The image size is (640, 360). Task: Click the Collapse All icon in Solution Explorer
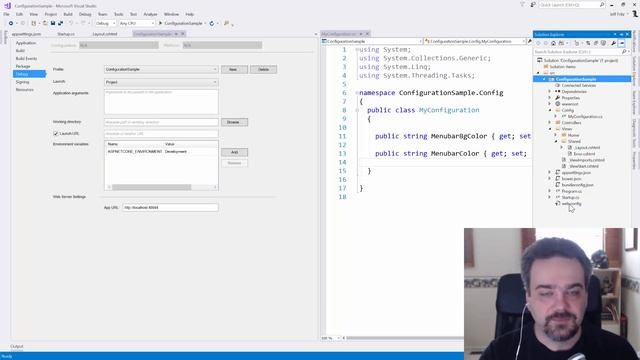(596, 43)
